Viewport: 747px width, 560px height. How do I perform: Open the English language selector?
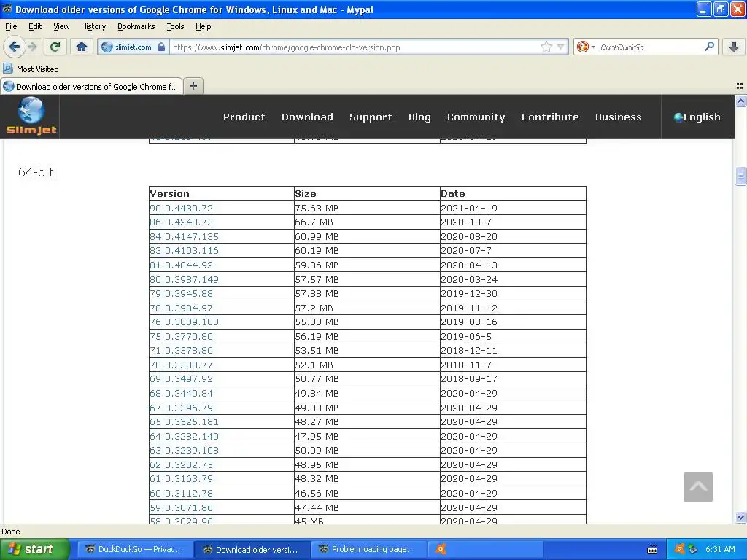coord(697,117)
